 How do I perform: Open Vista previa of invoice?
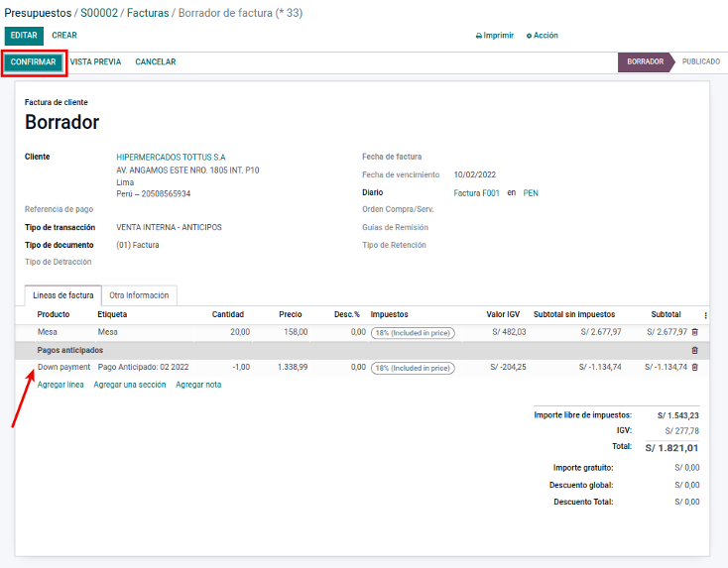pyautogui.click(x=95, y=62)
